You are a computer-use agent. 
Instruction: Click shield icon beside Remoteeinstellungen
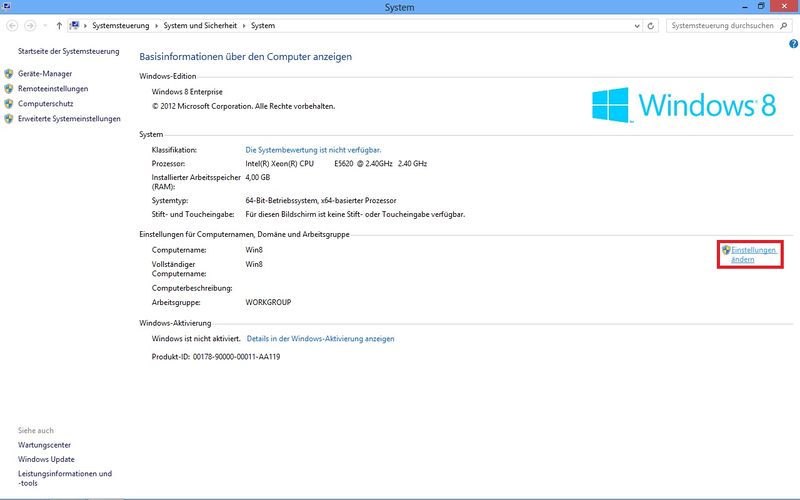[x=9, y=89]
